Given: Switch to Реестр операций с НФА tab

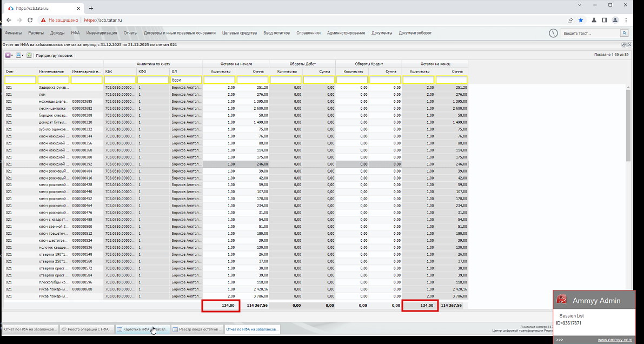Looking at the screenshot, I should 86,329.
